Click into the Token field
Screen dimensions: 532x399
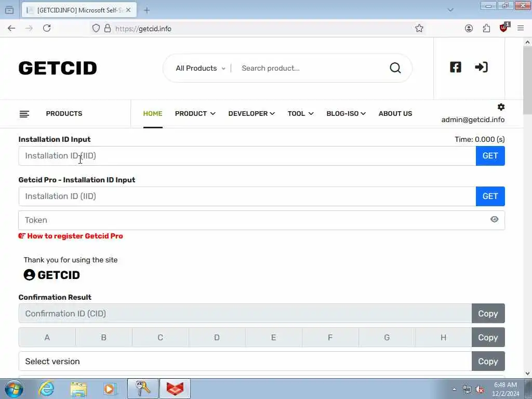point(262,220)
